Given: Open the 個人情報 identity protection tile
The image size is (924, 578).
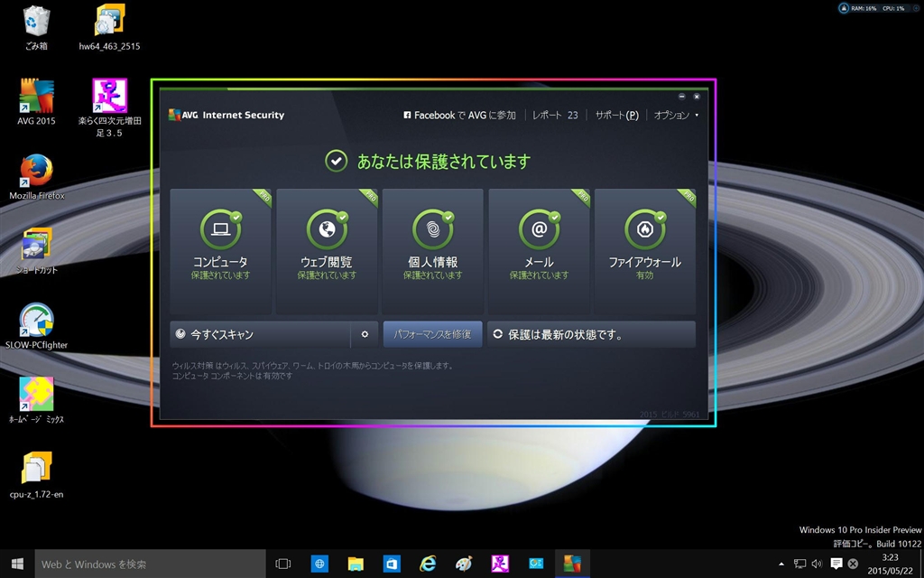Looking at the screenshot, I should pos(432,251).
